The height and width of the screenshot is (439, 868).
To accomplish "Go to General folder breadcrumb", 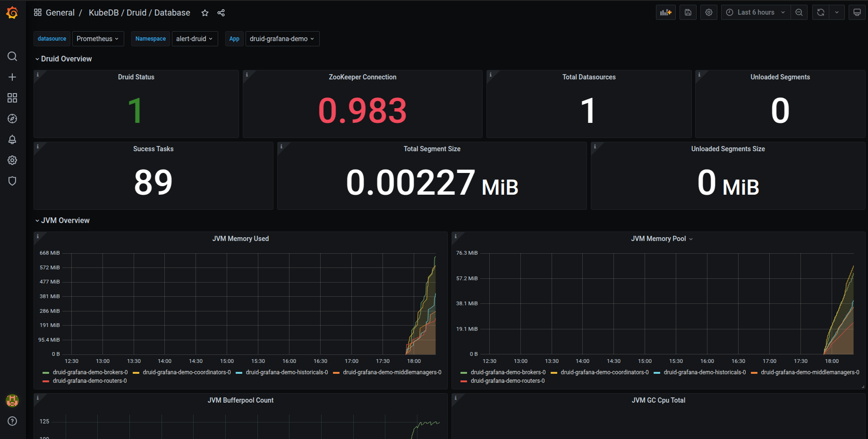I will [60, 13].
